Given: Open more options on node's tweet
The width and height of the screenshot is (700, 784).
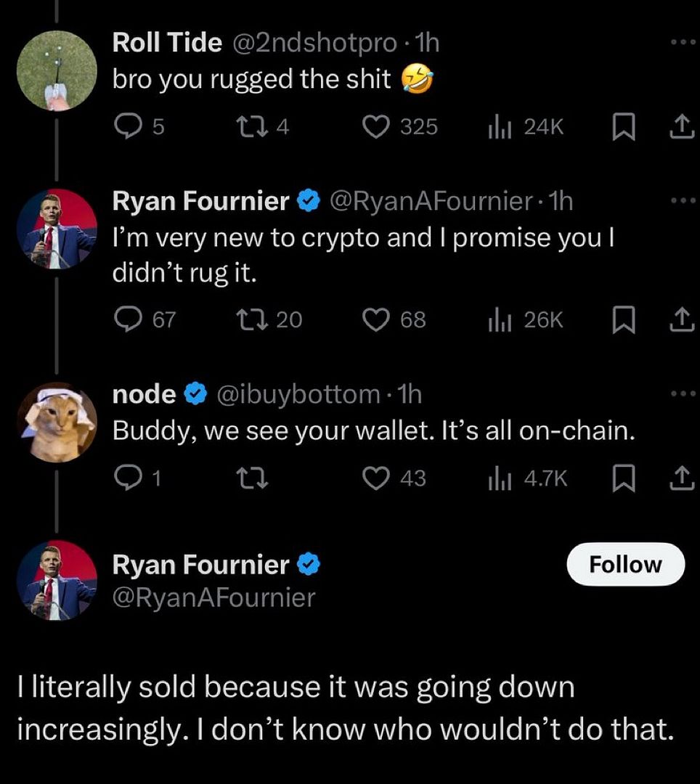Looking at the screenshot, I should point(683,393).
